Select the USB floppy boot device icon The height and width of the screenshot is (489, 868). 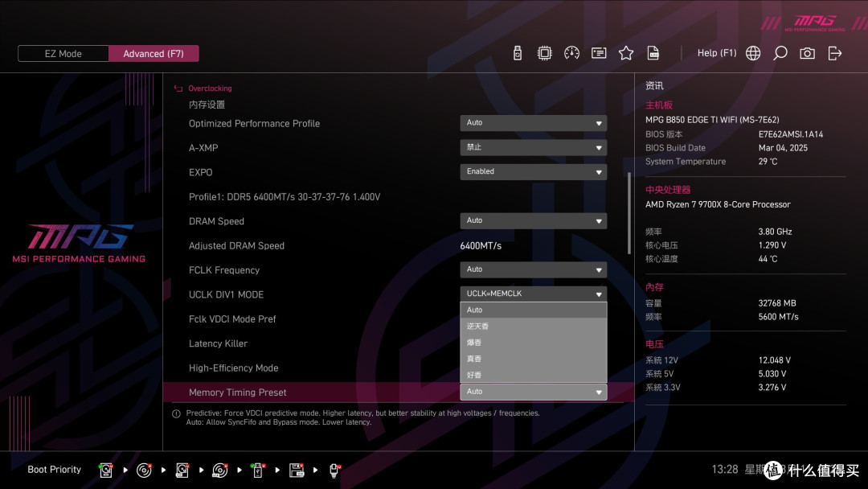[x=296, y=471]
